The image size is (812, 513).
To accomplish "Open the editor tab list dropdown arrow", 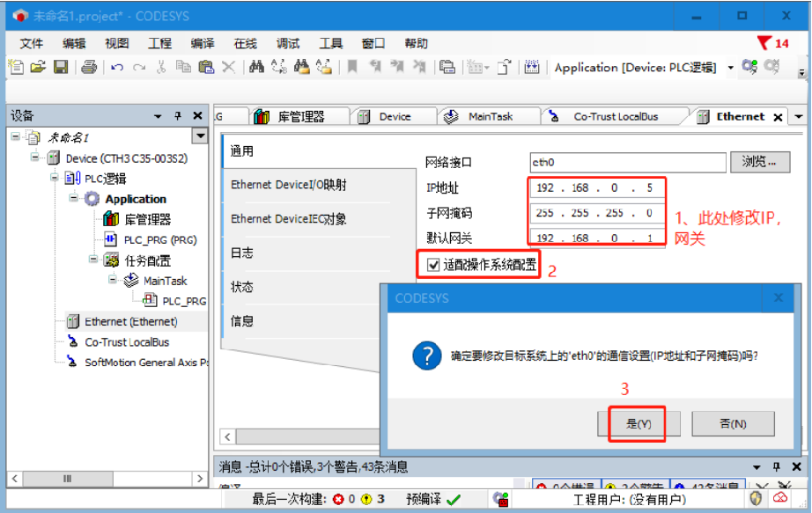I will 799,117.
